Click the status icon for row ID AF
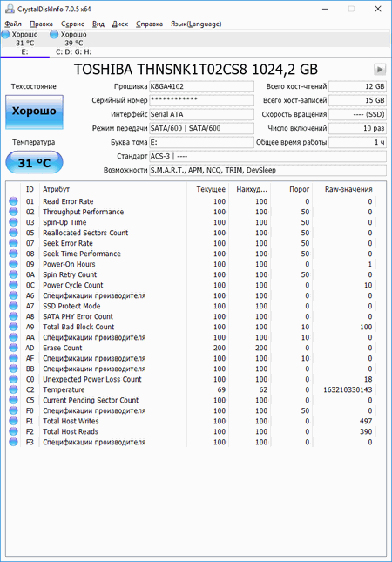The image size is (392, 562). (13, 358)
